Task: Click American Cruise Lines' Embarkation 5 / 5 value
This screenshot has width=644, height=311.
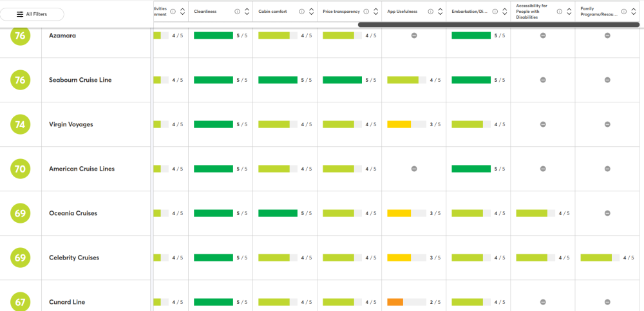Action: (500, 169)
